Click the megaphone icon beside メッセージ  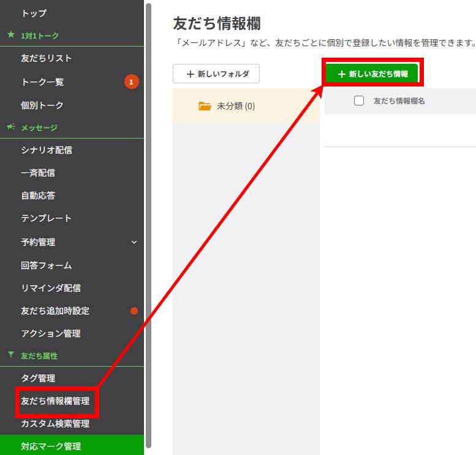(10, 127)
